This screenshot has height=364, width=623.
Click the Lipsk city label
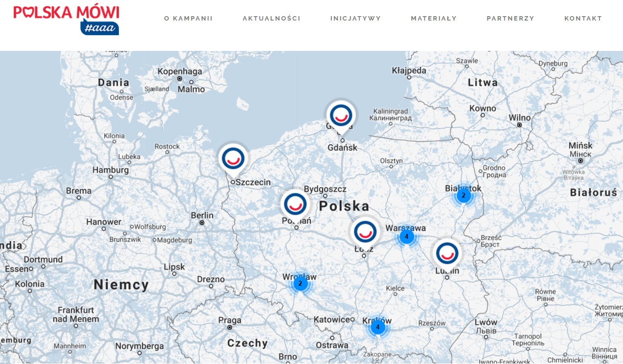point(175,267)
